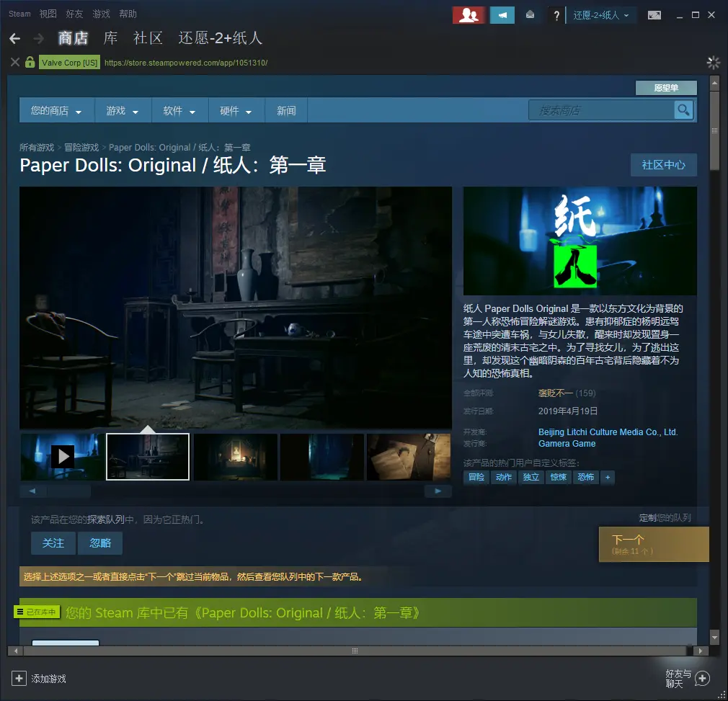The height and width of the screenshot is (701, 728).
Task: Open the 社区中心 community hub
Action: point(663,165)
